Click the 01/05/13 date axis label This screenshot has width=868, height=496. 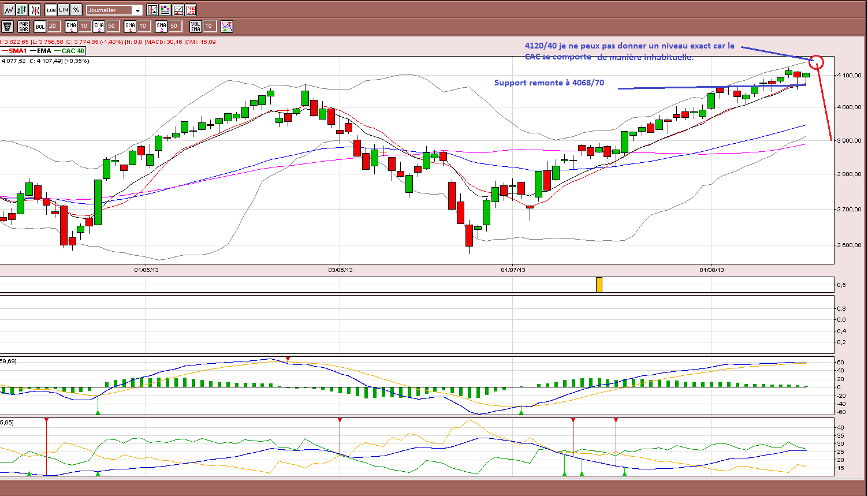pos(146,270)
